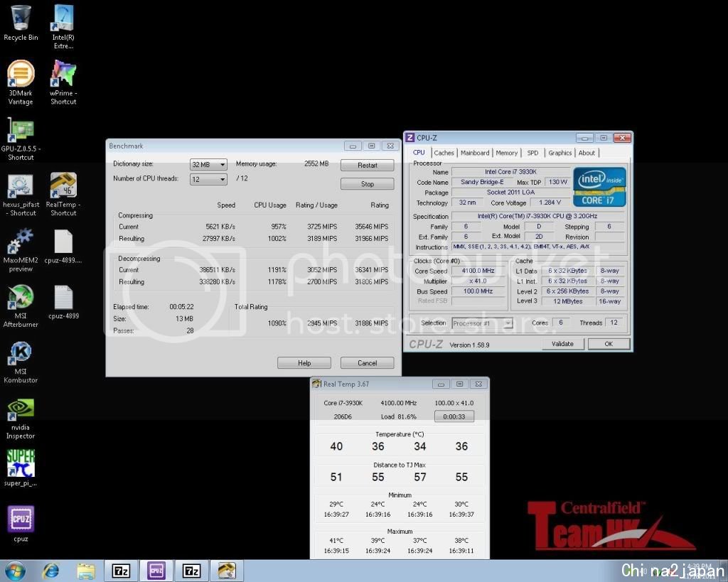This screenshot has width=728, height=582.
Task: Click the minimum temperature "29°C" in Real Temp
Action: point(336,504)
